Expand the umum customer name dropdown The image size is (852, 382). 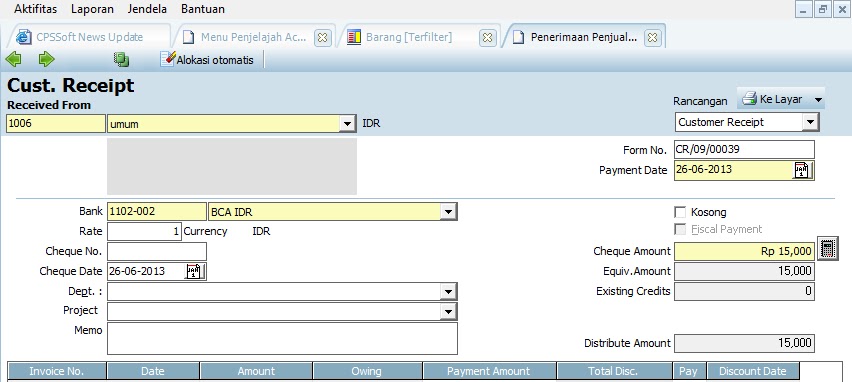(x=348, y=124)
